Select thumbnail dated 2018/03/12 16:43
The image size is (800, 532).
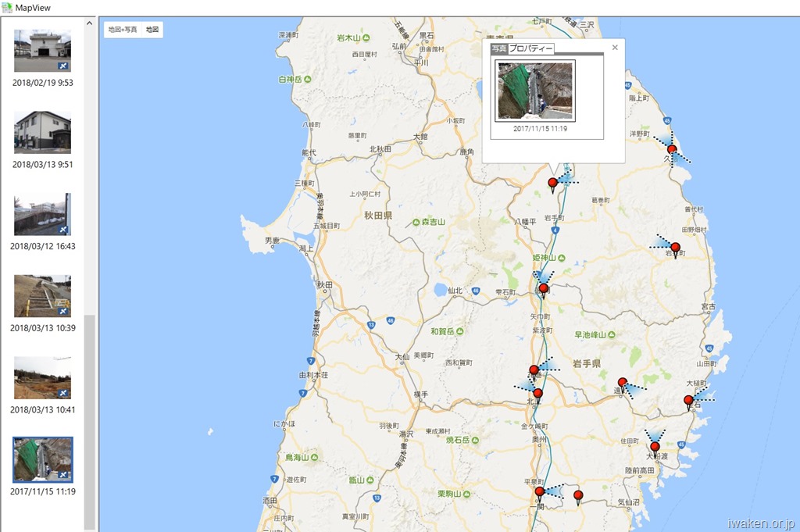pyautogui.click(x=42, y=214)
